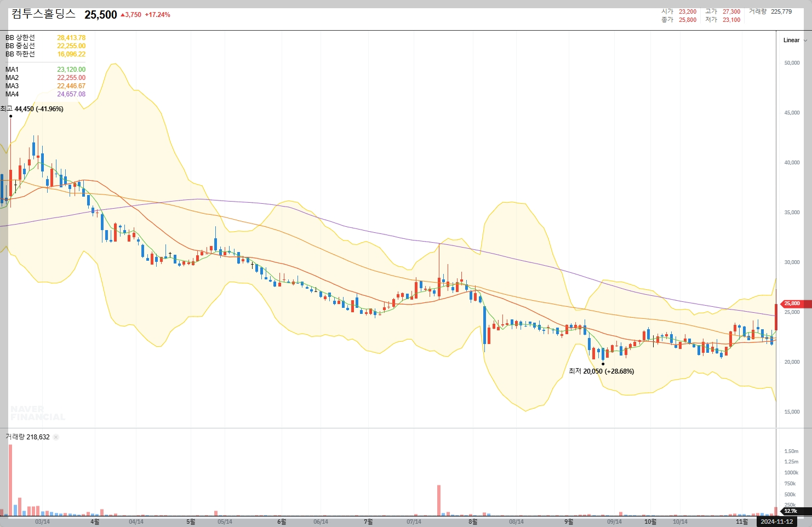Click the 15,000 price axis label
The image size is (812, 527).
click(792, 412)
